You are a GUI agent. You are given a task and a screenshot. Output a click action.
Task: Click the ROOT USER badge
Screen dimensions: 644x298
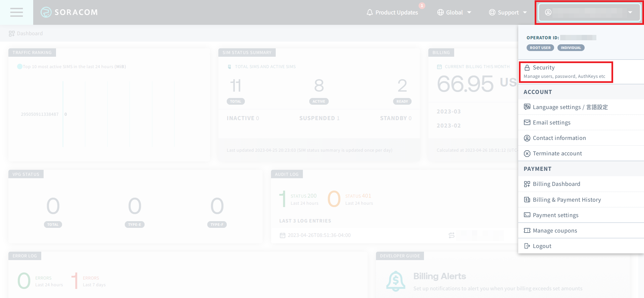coord(540,48)
